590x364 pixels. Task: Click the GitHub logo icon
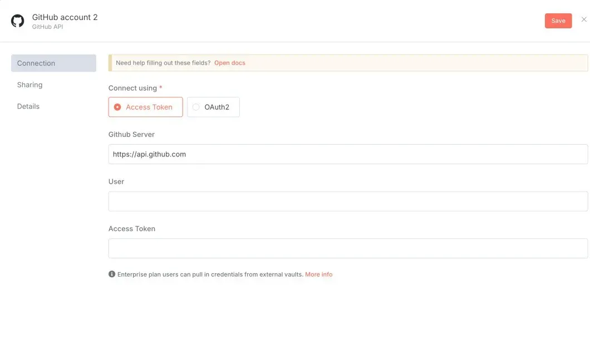(x=17, y=21)
